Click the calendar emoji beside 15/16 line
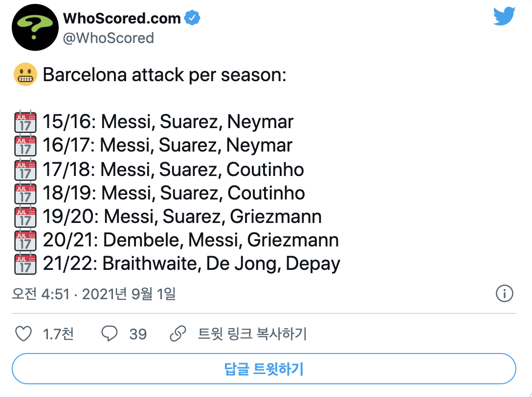This screenshot has width=532, height=397. click(x=25, y=122)
